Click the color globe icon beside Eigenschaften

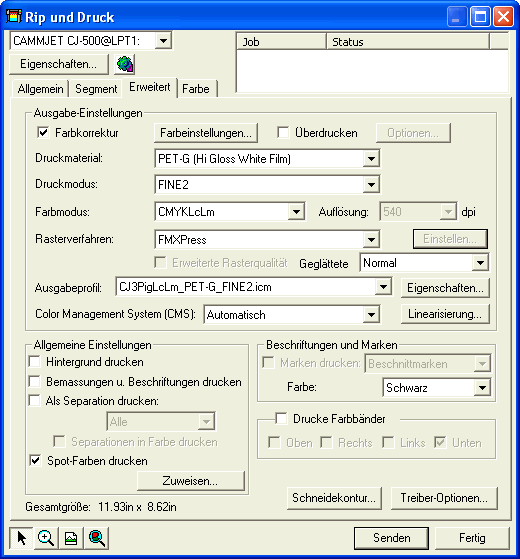pyautogui.click(x=124, y=64)
